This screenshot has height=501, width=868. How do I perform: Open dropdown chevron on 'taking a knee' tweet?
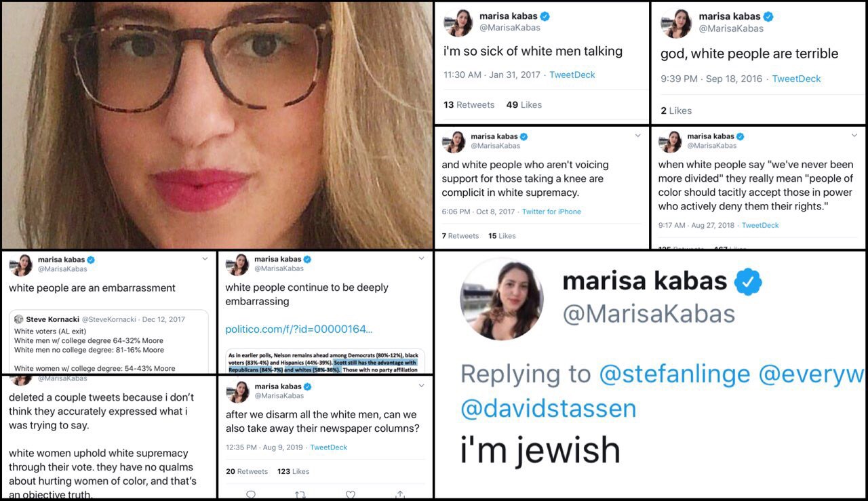[x=637, y=136]
